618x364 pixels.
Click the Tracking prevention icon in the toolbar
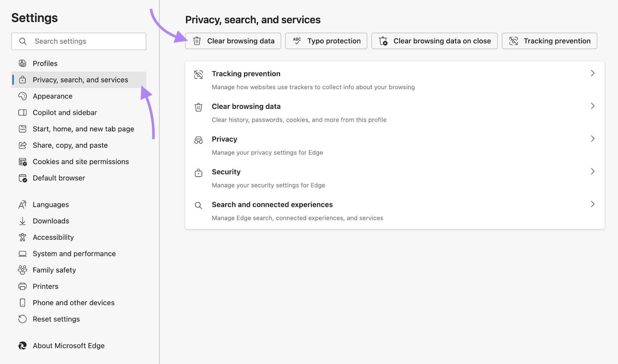513,41
